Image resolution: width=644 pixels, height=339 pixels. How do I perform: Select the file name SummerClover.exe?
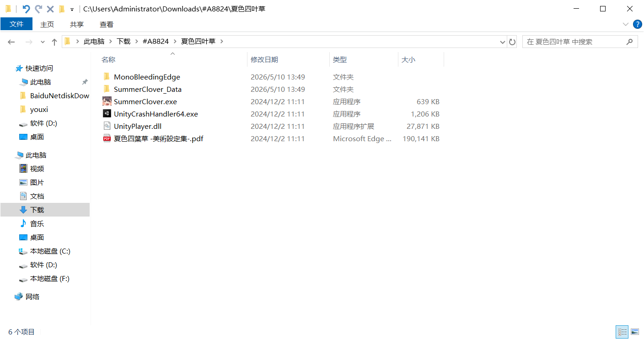coord(145,102)
